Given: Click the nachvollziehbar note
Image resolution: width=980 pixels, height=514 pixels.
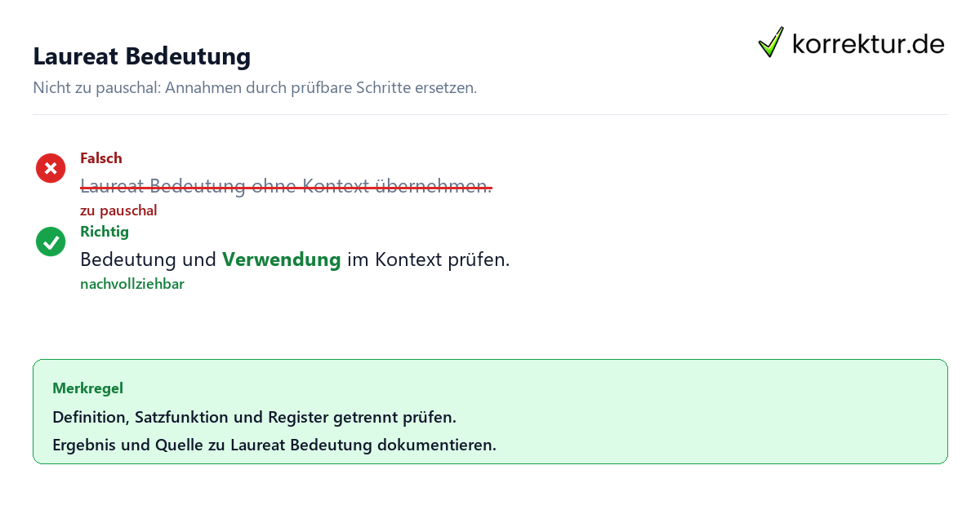Looking at the screenshot, I should pos(132,284).
